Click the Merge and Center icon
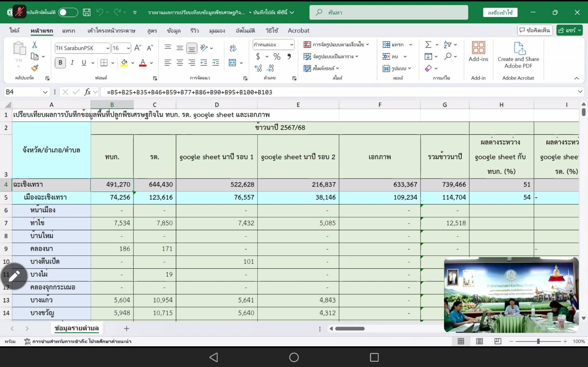The height and width of the screenshot is (367, 588). [233, 63]
